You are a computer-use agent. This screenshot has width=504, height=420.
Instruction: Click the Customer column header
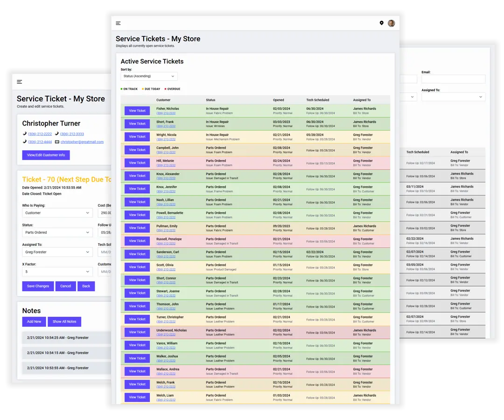pos(163,100)
